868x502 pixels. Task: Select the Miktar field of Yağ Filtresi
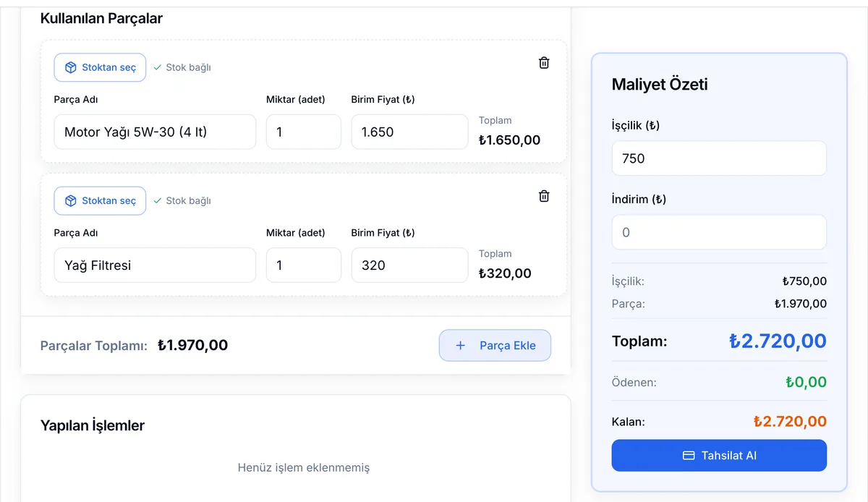coord(304,265)
